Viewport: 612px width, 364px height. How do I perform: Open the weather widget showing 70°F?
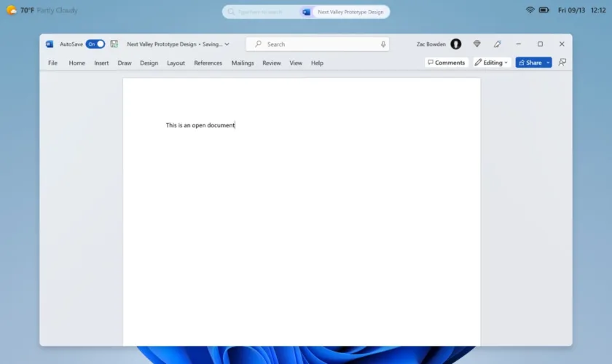[42, 11]
